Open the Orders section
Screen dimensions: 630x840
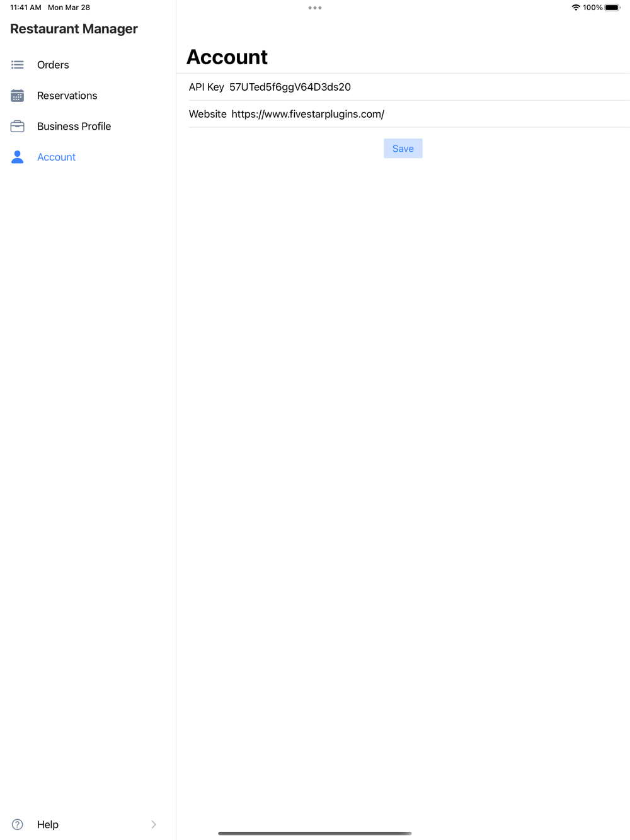pos(88,65)
